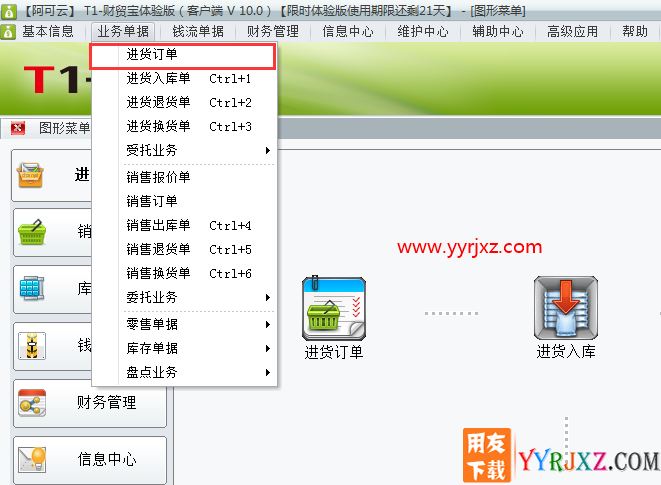Expand the 盘点业务 submenu
Image resolution: width=661 pixels, height=485 pixels.
tap(184, 372)
